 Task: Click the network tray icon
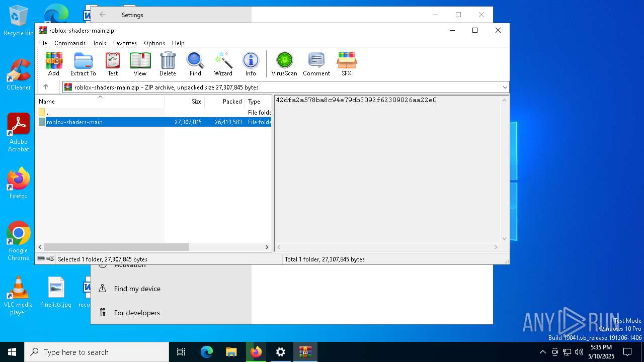tap(567, 352)
